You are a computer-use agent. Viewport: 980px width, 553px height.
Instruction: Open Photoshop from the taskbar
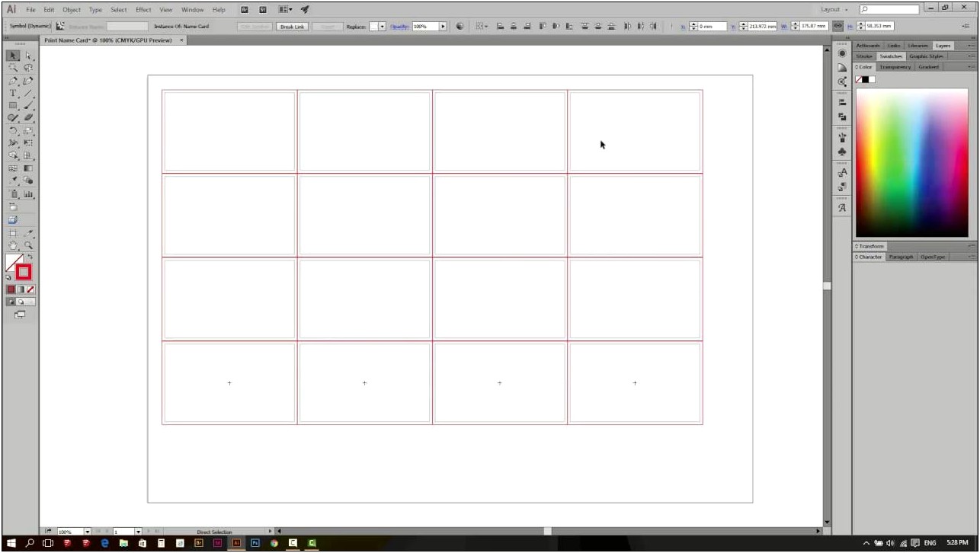[x=255, y=543]
